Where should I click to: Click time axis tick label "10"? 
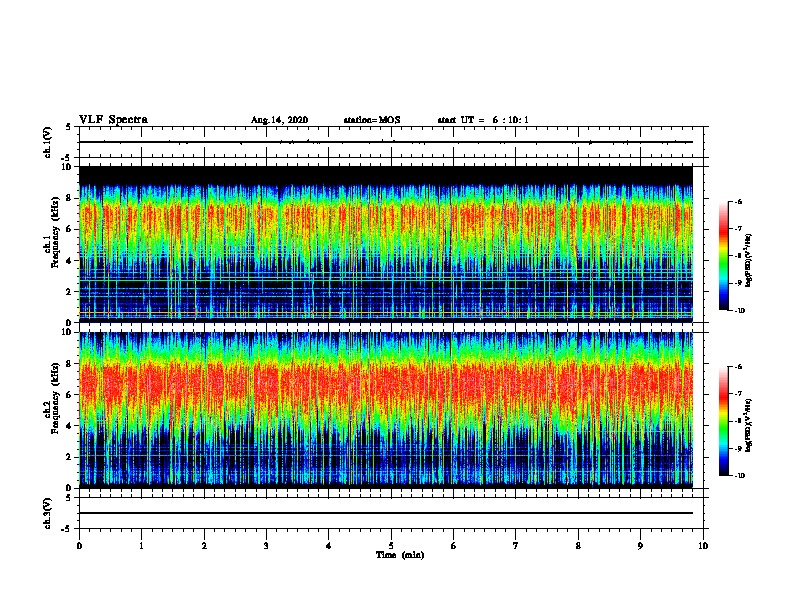(x=703, y=546)
